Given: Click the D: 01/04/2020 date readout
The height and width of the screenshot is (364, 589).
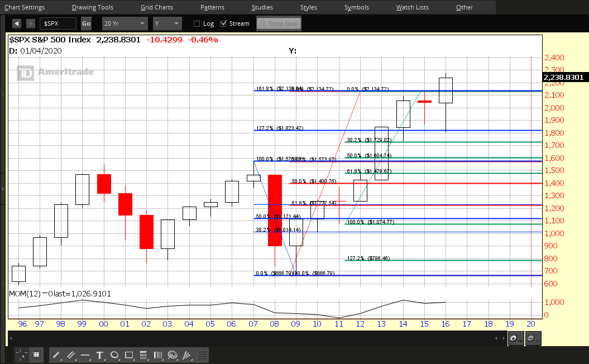Looking at the screenshot, I should pos(35,51).
